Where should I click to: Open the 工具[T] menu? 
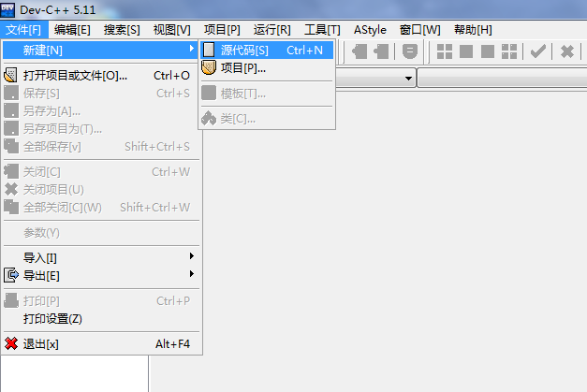pos(322,30)
